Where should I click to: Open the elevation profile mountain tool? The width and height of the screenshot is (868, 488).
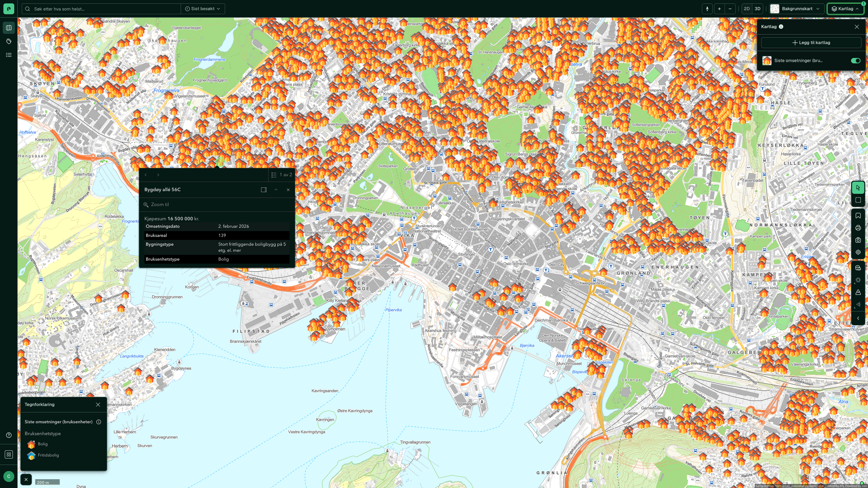click(858, 292)
